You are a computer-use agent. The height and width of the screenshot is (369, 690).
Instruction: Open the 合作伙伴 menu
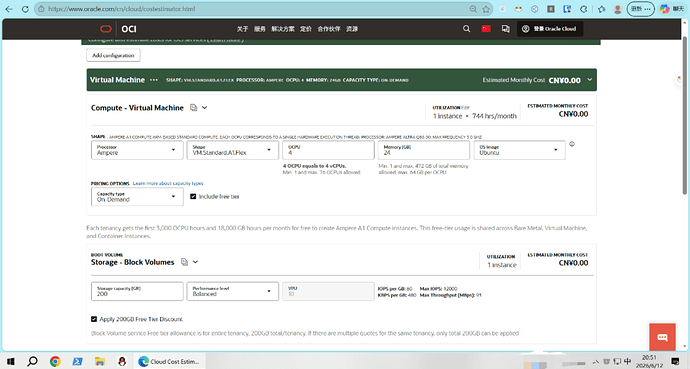click(x=329, y=29)
